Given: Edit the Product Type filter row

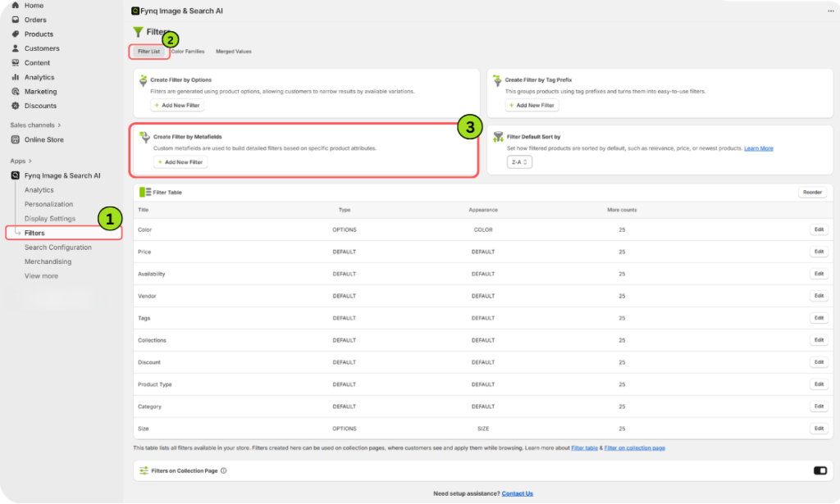Looking at the screenshot, I should (x=819, y=384).
